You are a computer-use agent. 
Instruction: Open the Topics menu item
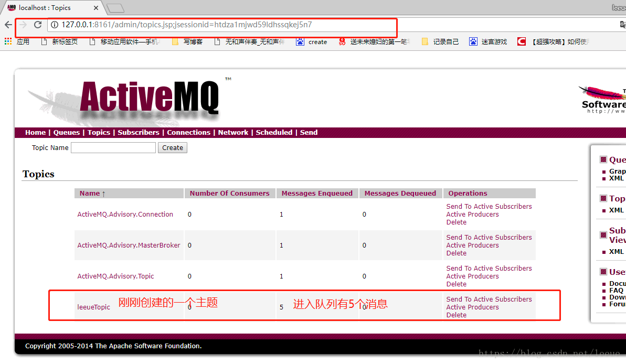[99, 133]
